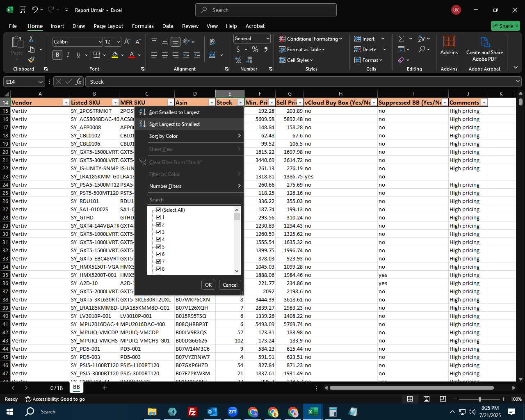Switch to Page Break Preview view
The height and width of the screenshot is (420, 525).
pos(443,399)
